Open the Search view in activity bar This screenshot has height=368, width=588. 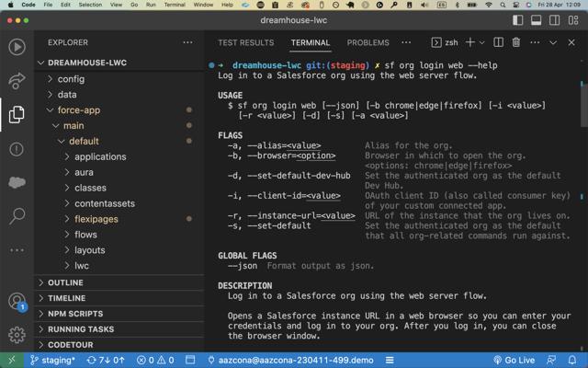[17, 216]
